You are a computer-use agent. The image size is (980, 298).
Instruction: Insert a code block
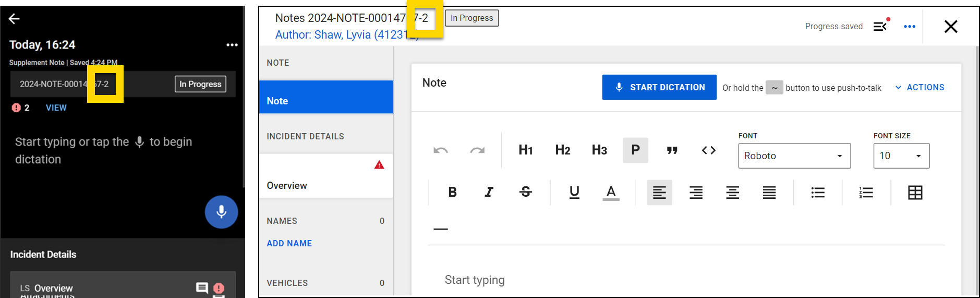point(708,150)
